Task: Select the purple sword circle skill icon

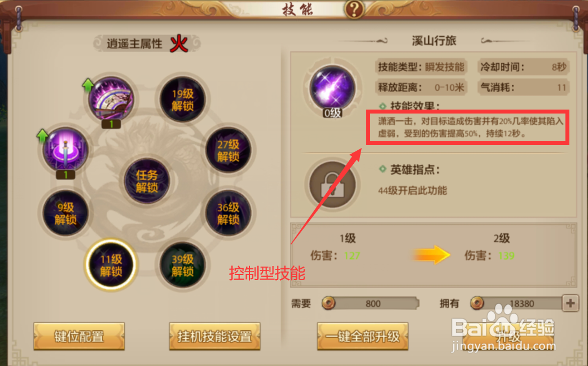Action: point(65,150)
